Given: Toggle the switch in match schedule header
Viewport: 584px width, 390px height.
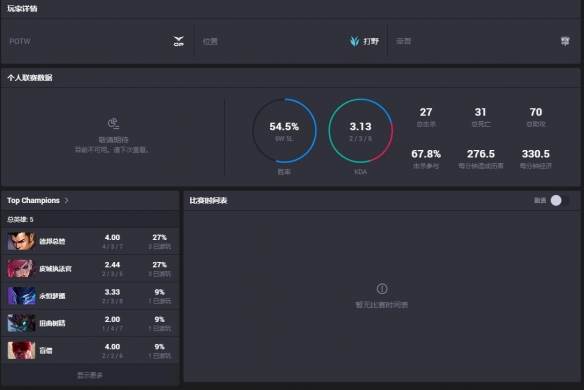Looking at the screenshot, I should (559, 200).
